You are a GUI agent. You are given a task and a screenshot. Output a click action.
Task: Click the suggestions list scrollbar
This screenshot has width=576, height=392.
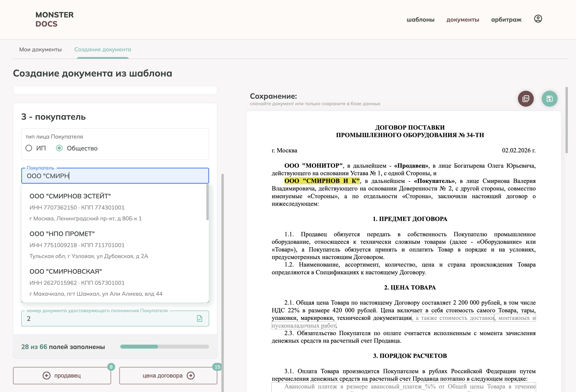coord(208,202)
